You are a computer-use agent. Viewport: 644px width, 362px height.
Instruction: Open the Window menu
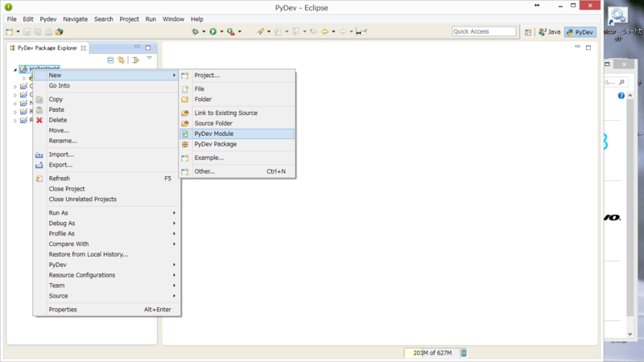pyautogui.click(x=173, y=19)
